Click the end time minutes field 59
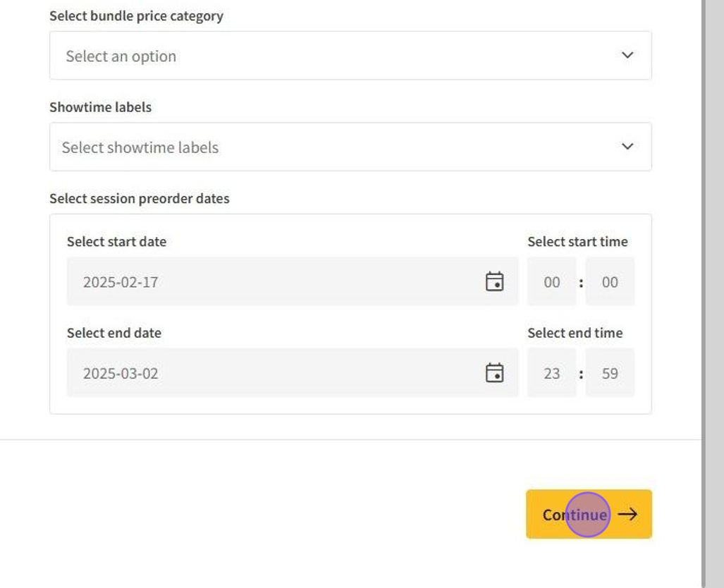The height and width of the screenshot is (588, 724). click(610, 373)
